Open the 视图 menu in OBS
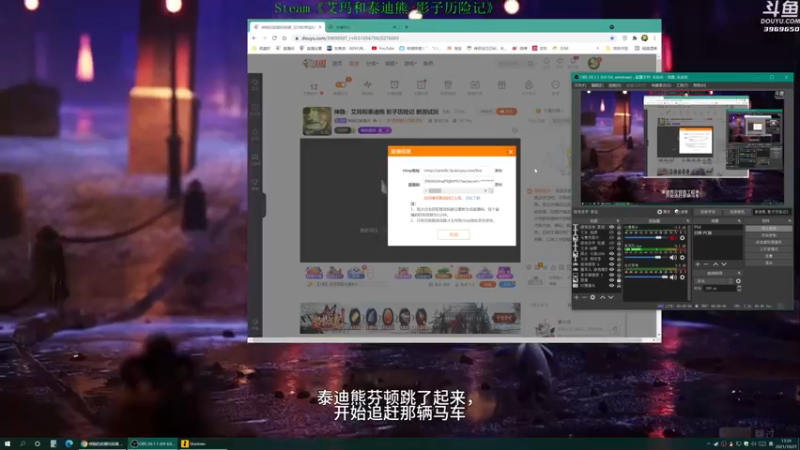 click(614, 85)
